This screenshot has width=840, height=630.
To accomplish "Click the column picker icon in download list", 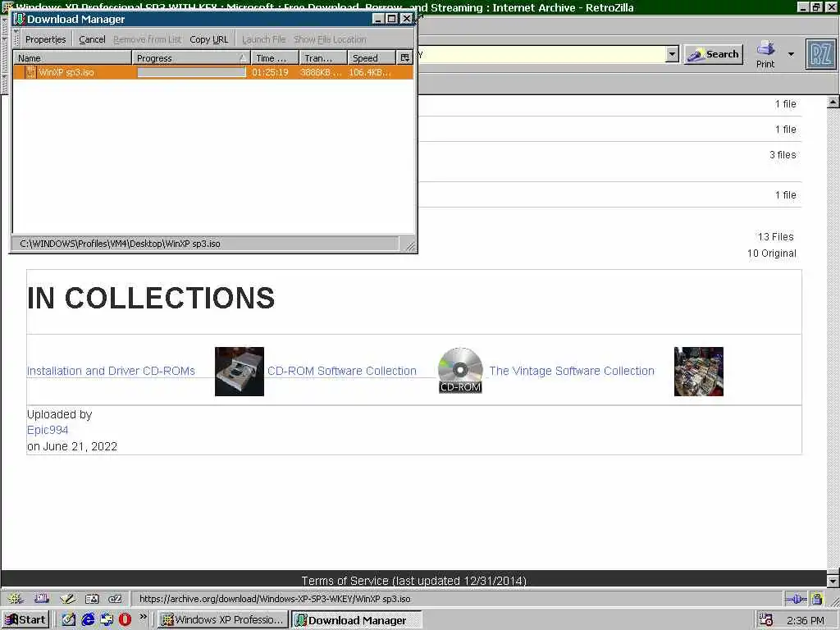I will click(x=404, y=57).
